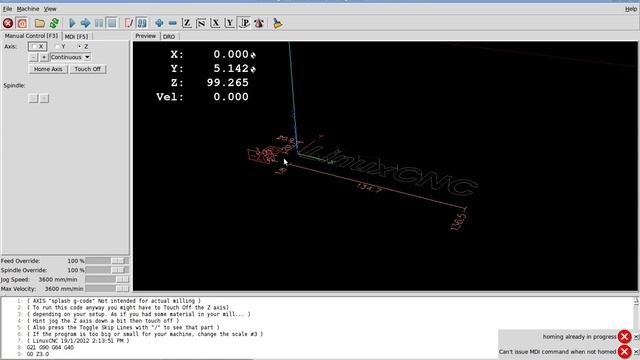The height and width of the screenshot is (360, 640).
Task: Select the X axis radio button
Action: coord(38,47)
